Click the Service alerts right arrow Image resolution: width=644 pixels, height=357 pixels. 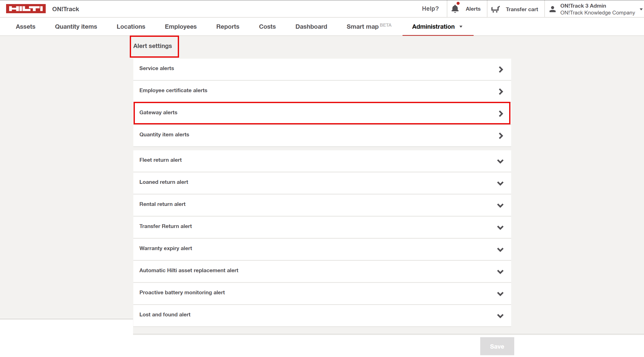tap(501, 69)
